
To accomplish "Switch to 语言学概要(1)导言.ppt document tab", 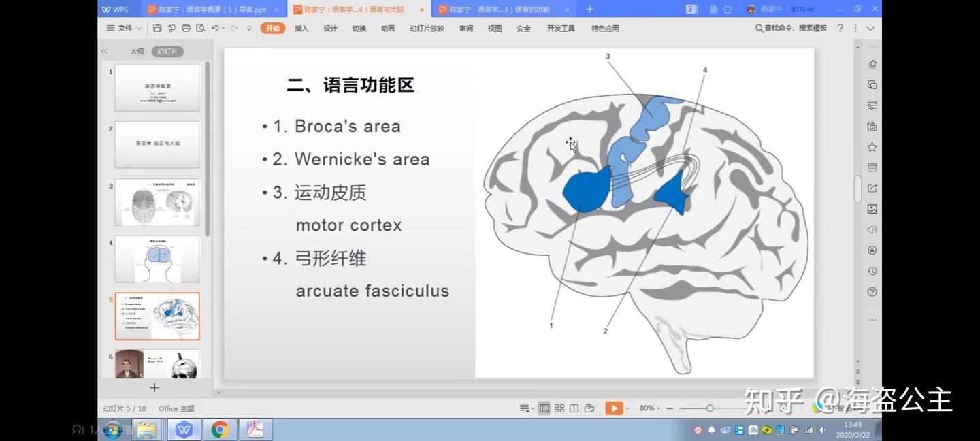I will [x=212, y=10].
